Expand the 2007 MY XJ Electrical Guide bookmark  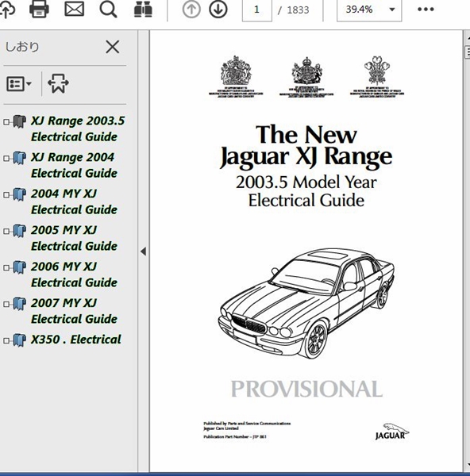click(6, 304)
